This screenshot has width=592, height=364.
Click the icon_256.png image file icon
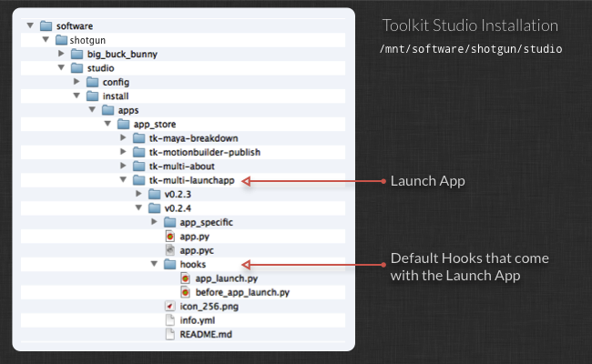(x=170, y=306)
